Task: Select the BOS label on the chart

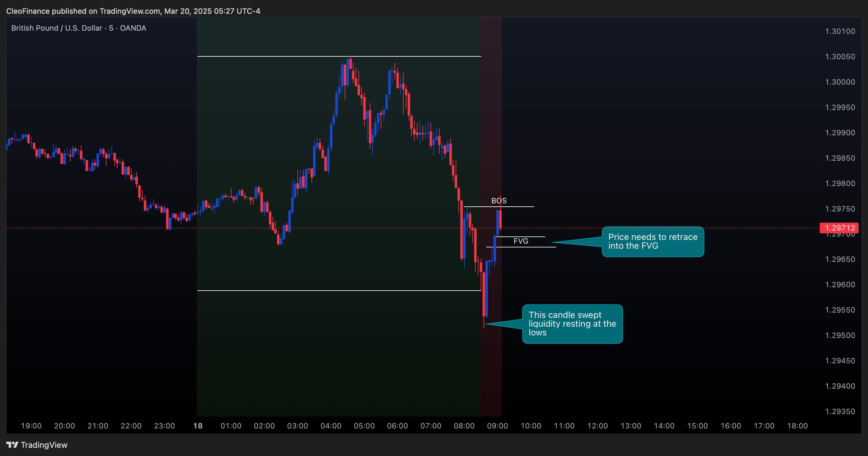Action: coord(499,201)
